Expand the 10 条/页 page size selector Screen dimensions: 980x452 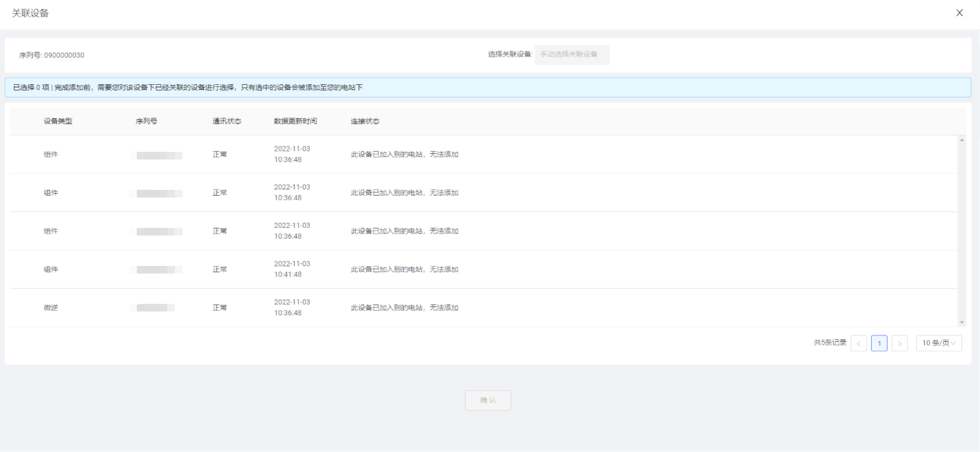[938, 343]
